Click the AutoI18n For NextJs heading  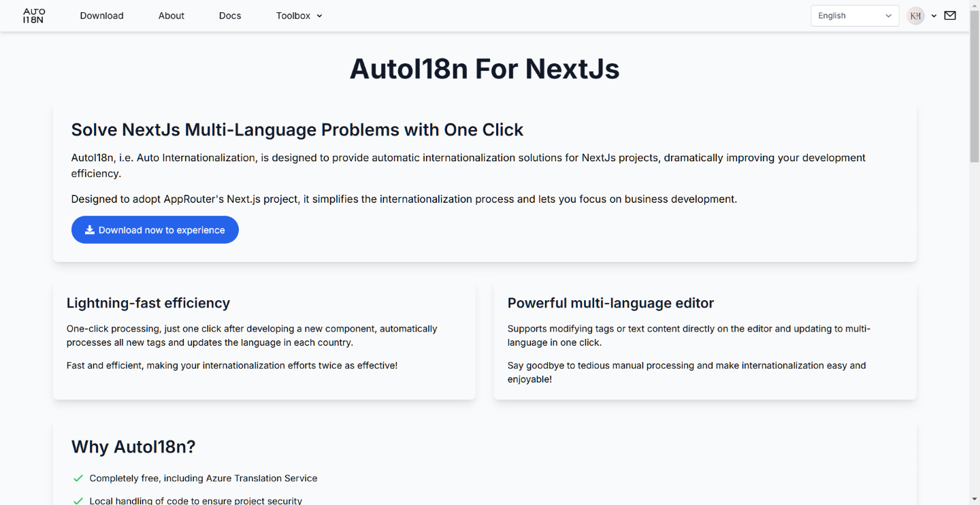(485, 69)
